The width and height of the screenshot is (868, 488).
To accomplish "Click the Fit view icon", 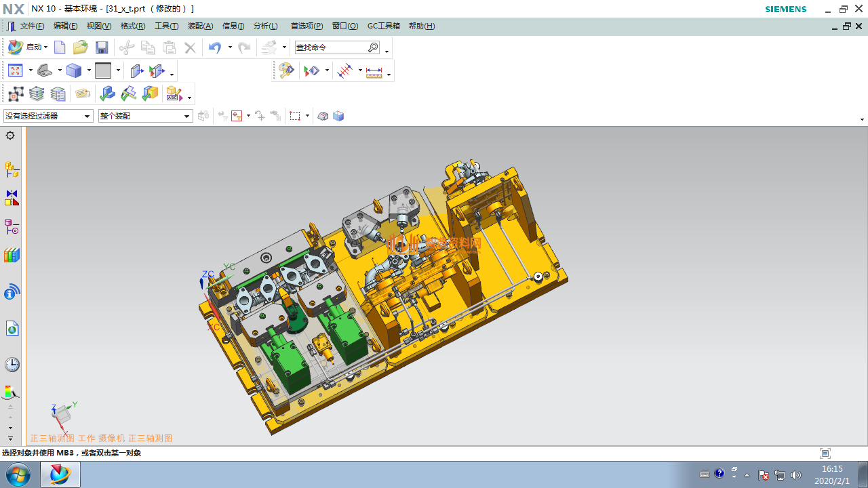I will (x=15, y=70).
